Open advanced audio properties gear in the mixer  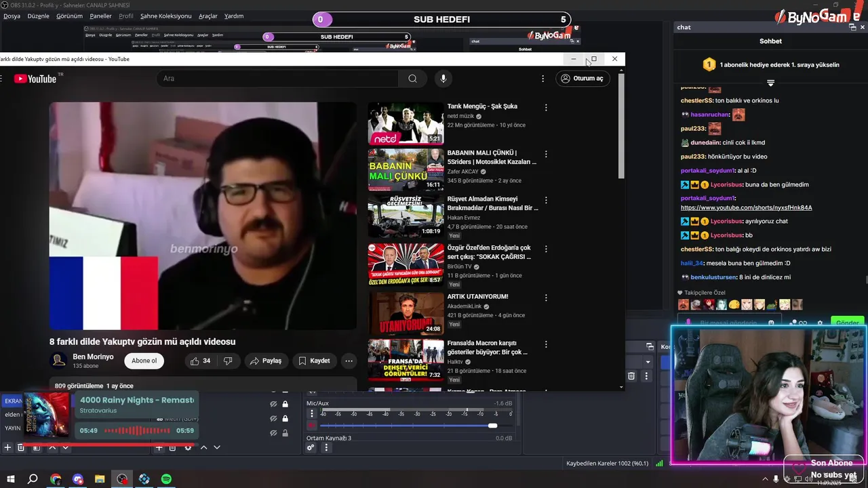pos(311,447)
